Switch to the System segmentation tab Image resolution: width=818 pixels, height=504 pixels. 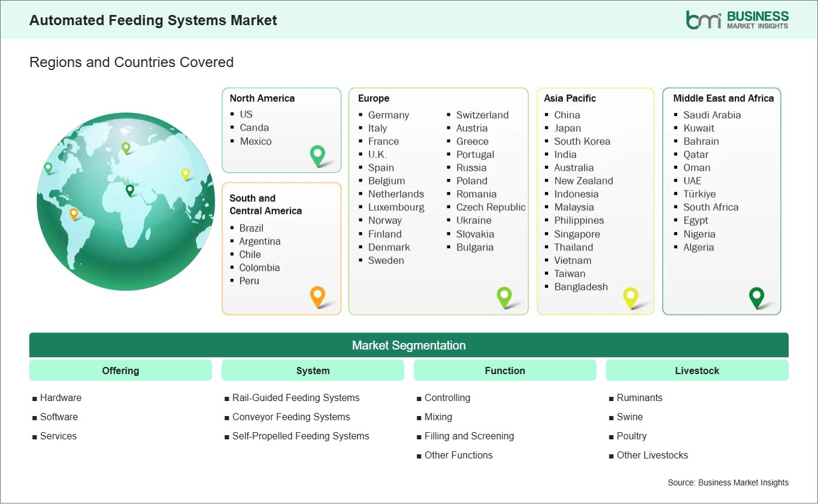click(313, 370)
